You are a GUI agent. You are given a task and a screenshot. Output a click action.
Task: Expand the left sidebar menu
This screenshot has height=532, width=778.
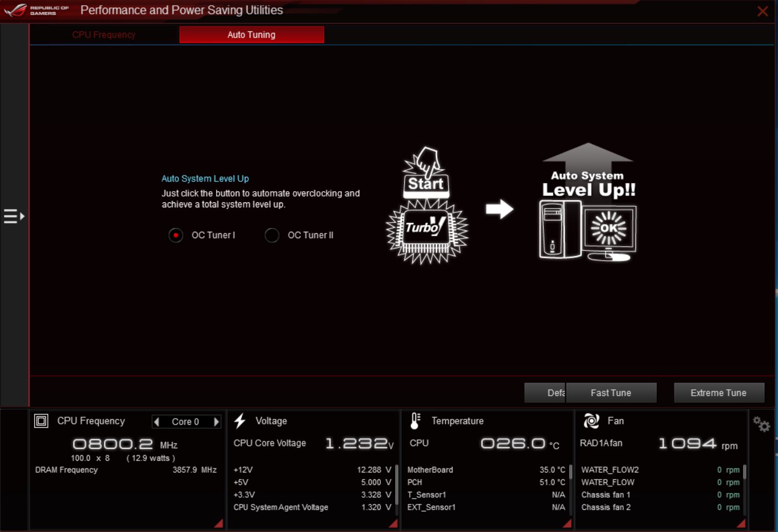14,216
